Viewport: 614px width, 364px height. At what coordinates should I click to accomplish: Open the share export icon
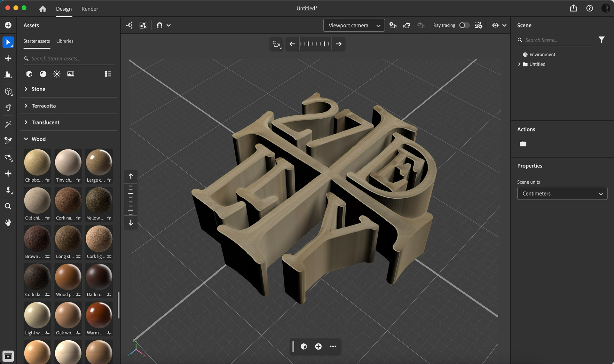click(x=573, y=8)
